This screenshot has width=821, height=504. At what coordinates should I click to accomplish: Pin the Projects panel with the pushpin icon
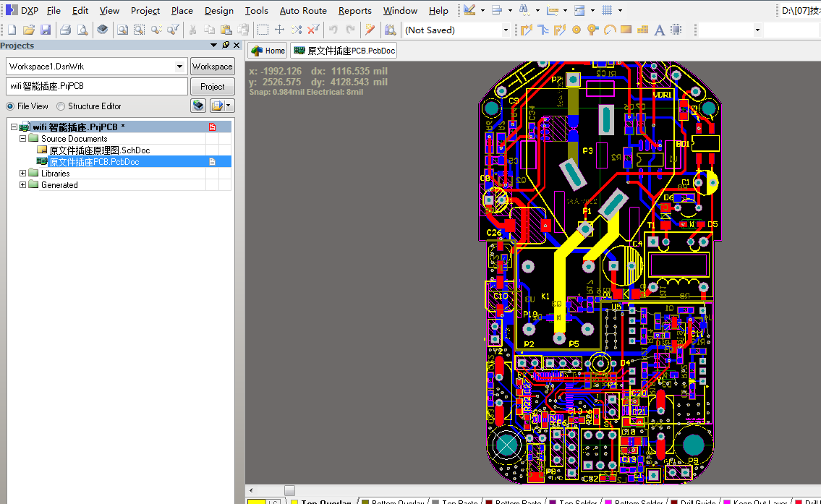coord(226,45)
